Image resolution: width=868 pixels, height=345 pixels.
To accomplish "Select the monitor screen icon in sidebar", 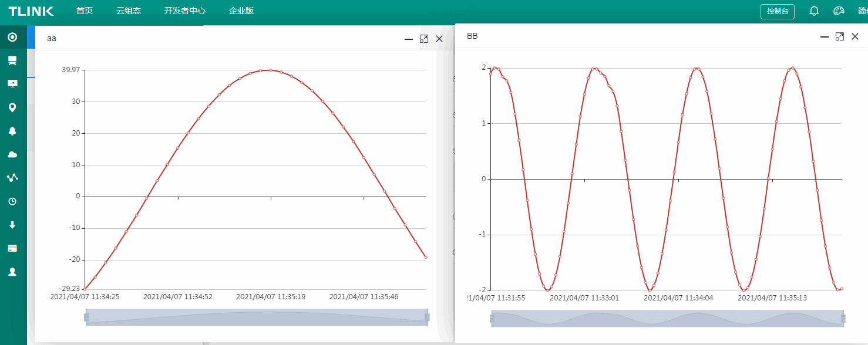I will [x=12, y=84].
